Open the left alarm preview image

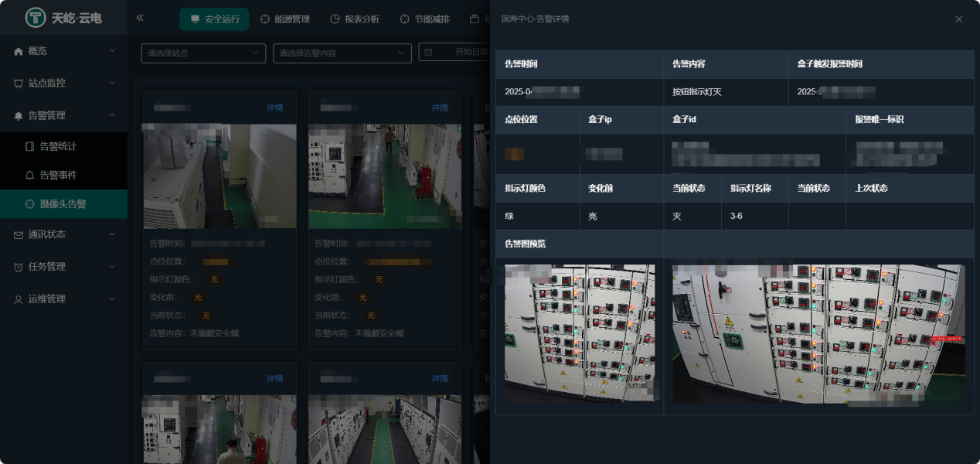[x=580, y=333]
